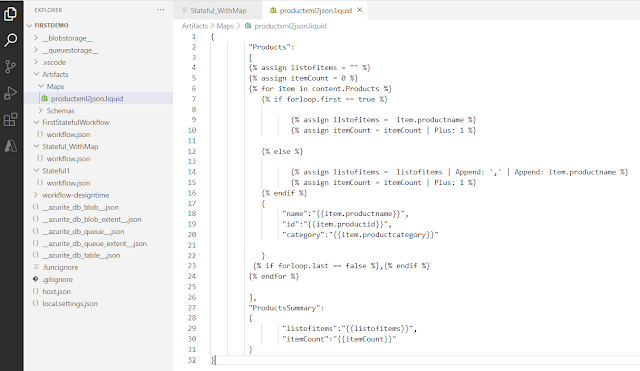640x371 pixels.
Task: Open the .gitignore file
Action: point(58,280)
